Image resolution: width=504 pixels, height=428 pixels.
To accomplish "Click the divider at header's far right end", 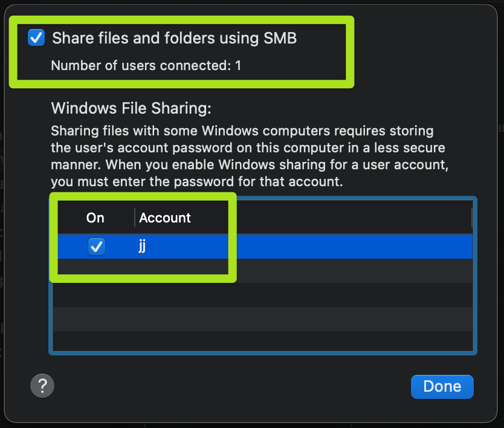I will click(471, 218).
